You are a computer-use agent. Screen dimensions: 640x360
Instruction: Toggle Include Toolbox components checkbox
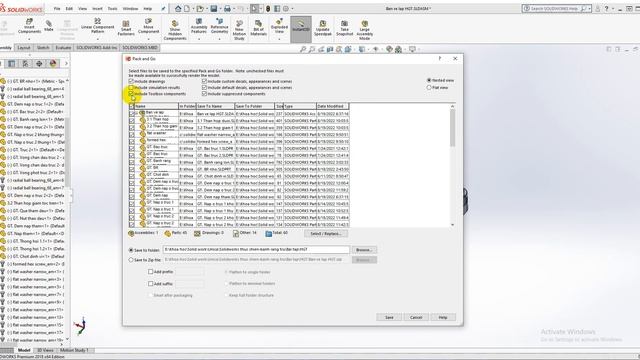pos(131,93)
